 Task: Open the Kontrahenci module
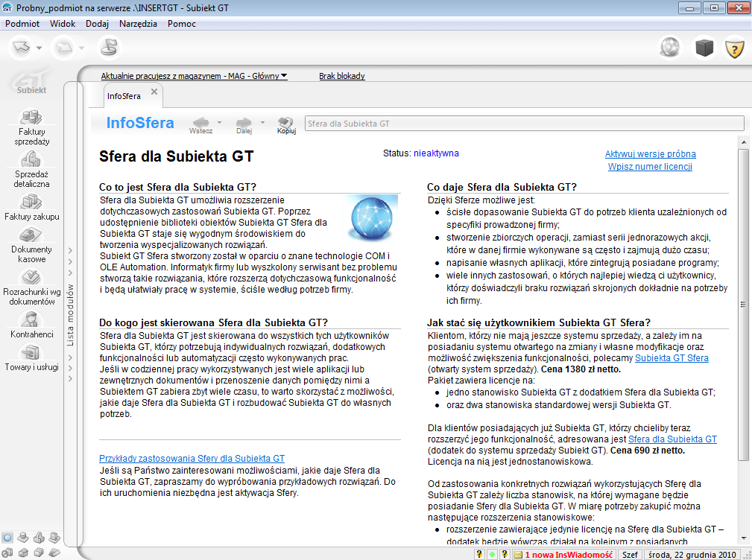(32, 325)
